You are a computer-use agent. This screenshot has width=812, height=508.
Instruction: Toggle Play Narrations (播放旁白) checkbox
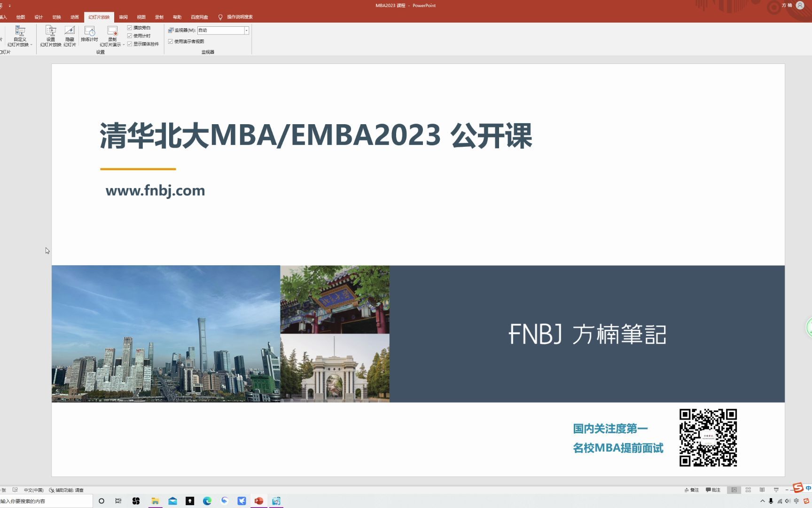click(130, 28)
